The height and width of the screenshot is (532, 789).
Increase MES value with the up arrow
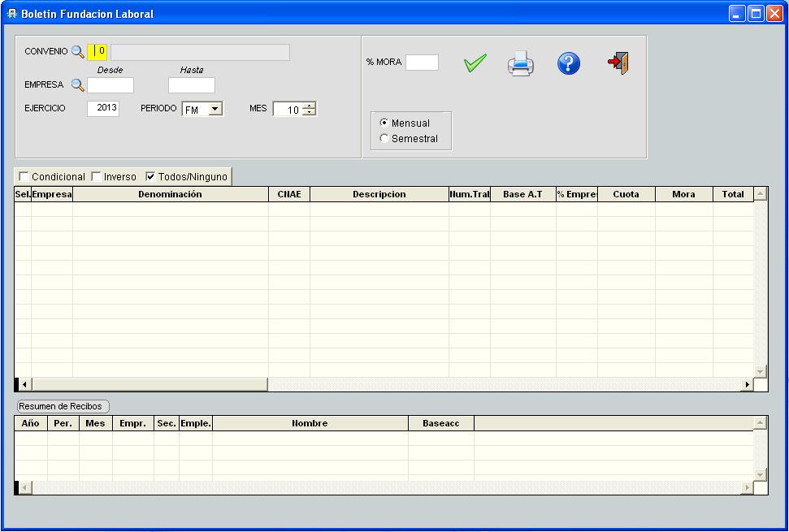(310, 105)
